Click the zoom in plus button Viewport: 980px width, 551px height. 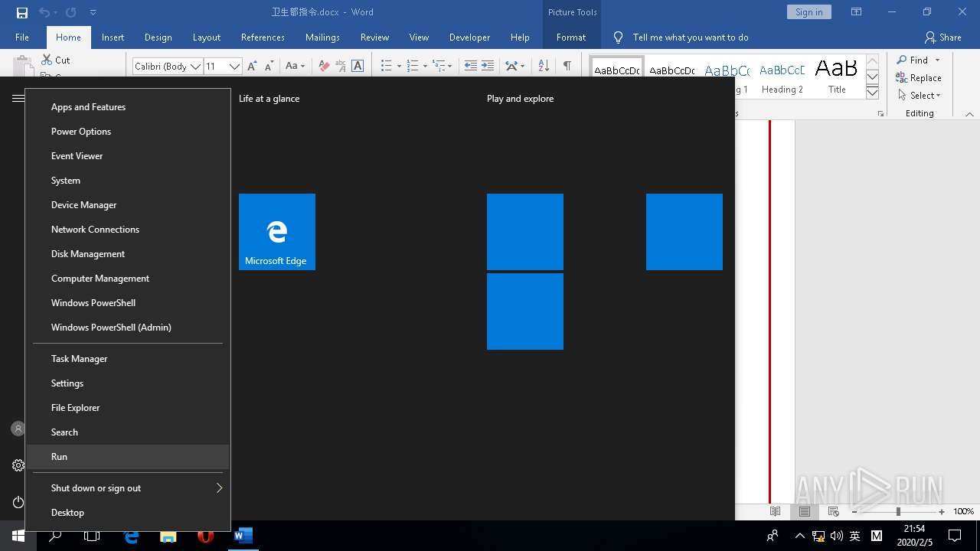click(942, 511)
